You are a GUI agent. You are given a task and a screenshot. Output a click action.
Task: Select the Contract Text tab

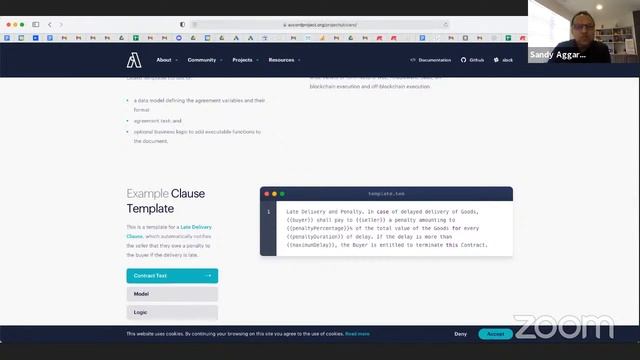(x=172, y=276)
